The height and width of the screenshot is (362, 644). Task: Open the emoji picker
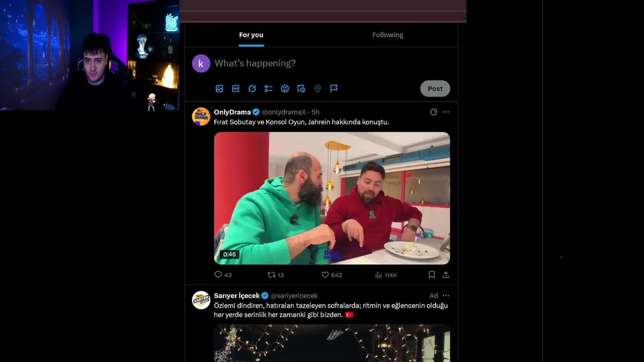coord(285,88)
